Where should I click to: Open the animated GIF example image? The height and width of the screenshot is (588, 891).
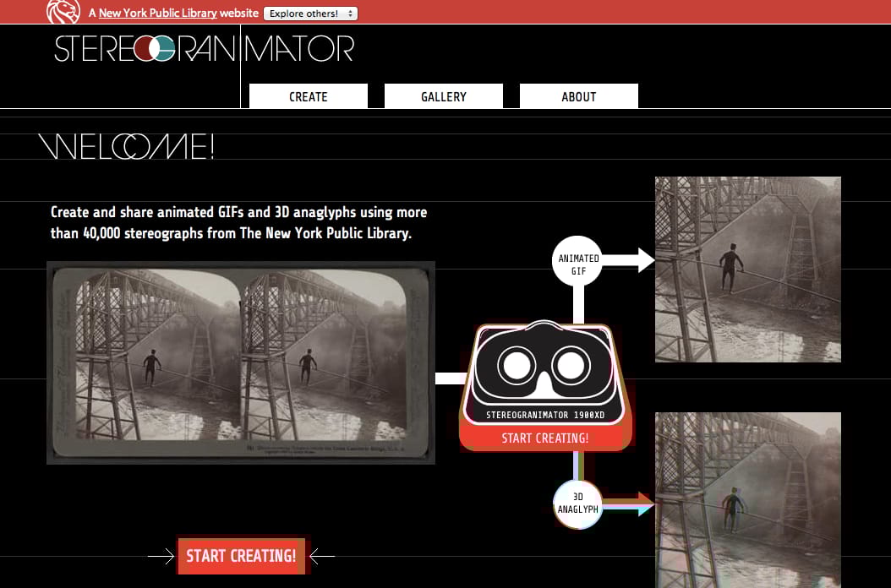click(748, 269)
